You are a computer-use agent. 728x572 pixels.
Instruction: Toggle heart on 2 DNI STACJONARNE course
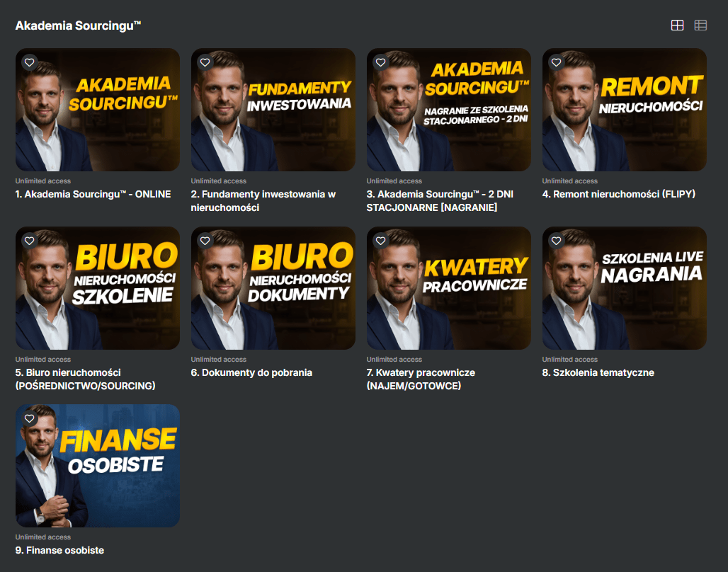pos(381,62)
